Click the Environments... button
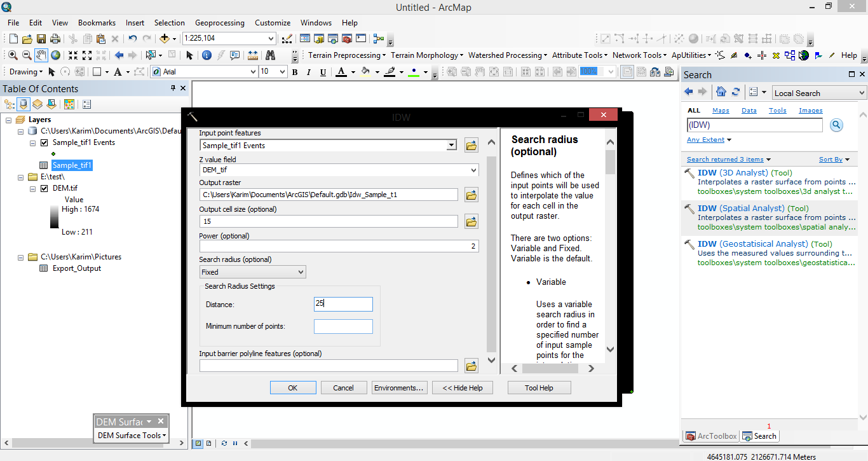Screen dimensions: 868x461 coord(398,388)
